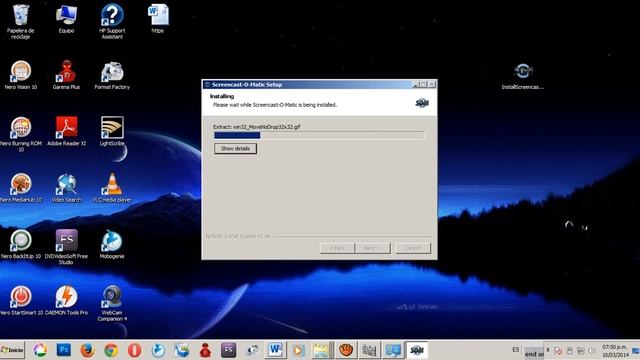Select the Video Search desktop icon

point(67,188)
